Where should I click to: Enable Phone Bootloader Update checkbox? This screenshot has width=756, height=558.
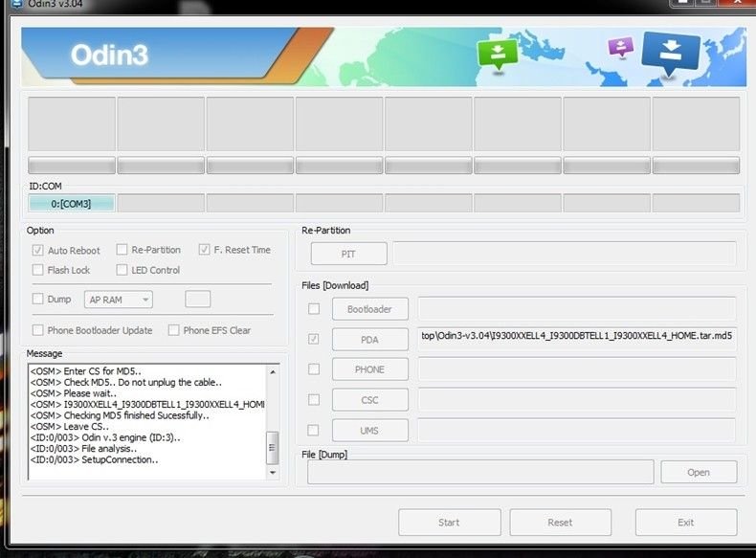pos(37,330)
